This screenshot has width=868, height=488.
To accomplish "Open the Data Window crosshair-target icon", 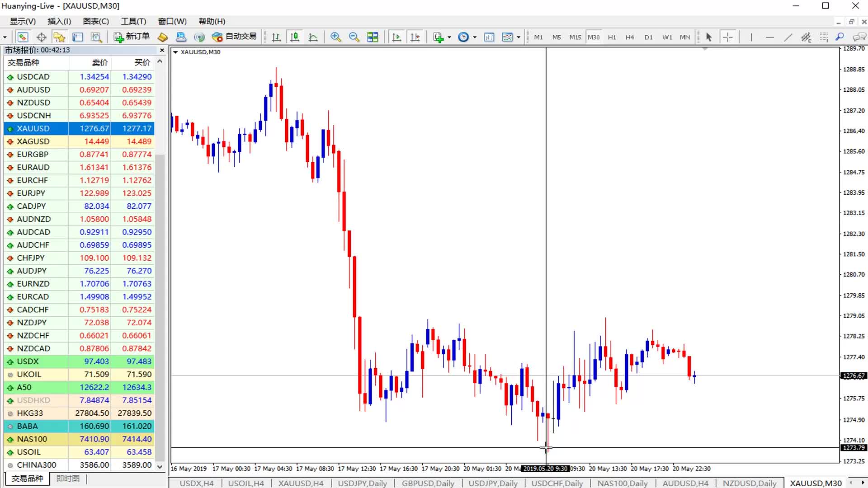I will click(41, 37).
